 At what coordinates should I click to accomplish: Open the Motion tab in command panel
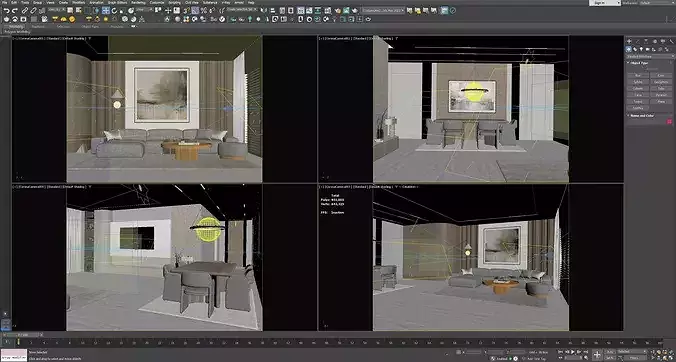654,41
